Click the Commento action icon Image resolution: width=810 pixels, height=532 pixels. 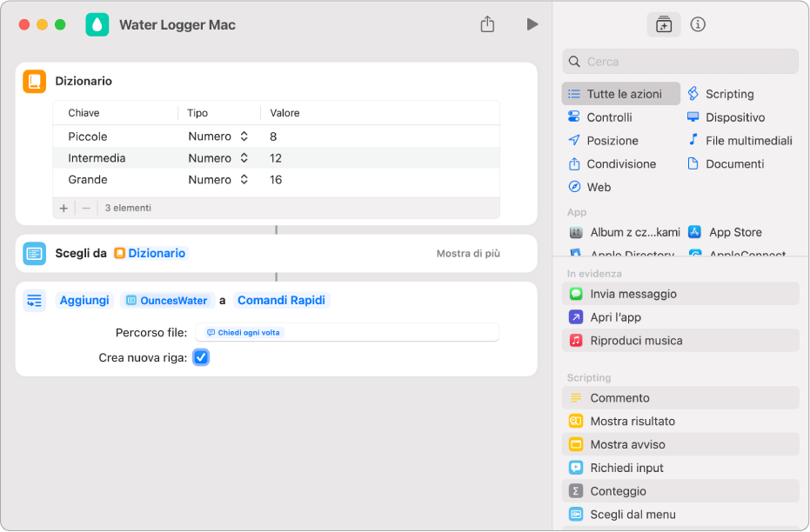[x=576, y=398]
